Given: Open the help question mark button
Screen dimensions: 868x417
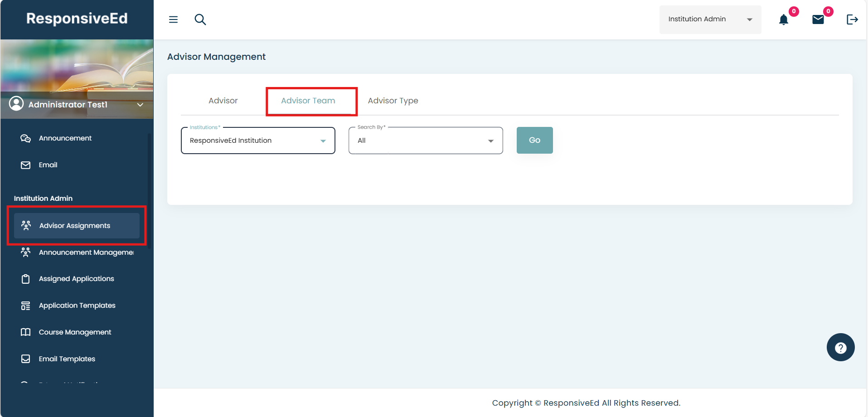Looking at the screenshot, I should [840, 348].
